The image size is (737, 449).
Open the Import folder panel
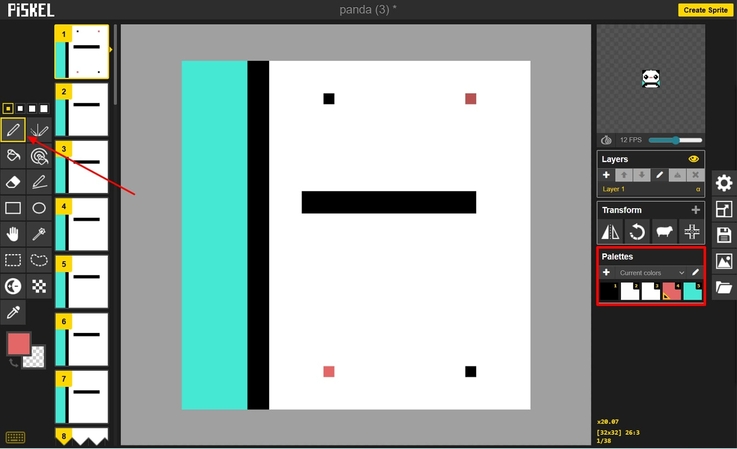tap(724, 287)
